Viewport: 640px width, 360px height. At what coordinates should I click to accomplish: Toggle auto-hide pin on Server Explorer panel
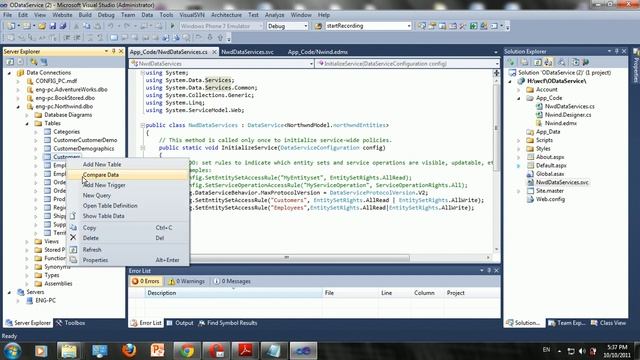coord(113,51)
